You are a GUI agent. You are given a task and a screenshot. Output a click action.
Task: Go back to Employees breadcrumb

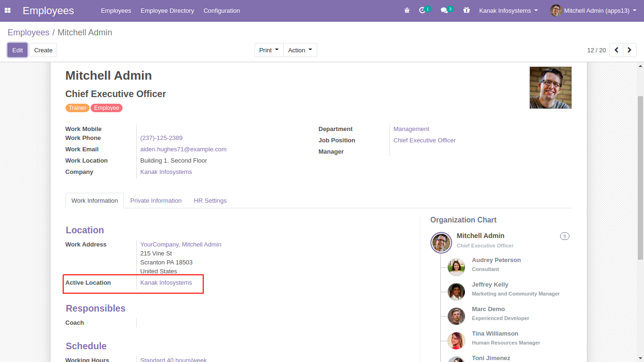[x=28, y=33]
